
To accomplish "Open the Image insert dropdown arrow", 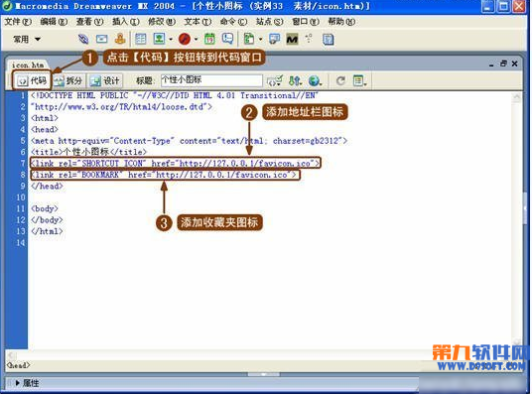I will pyautogui.click(x=171, y=40).
